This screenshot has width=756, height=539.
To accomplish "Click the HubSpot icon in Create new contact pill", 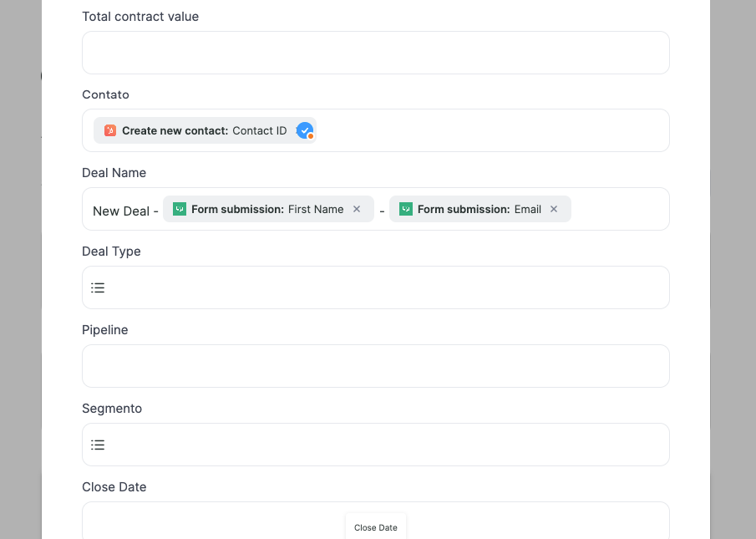I will [110, 130].
